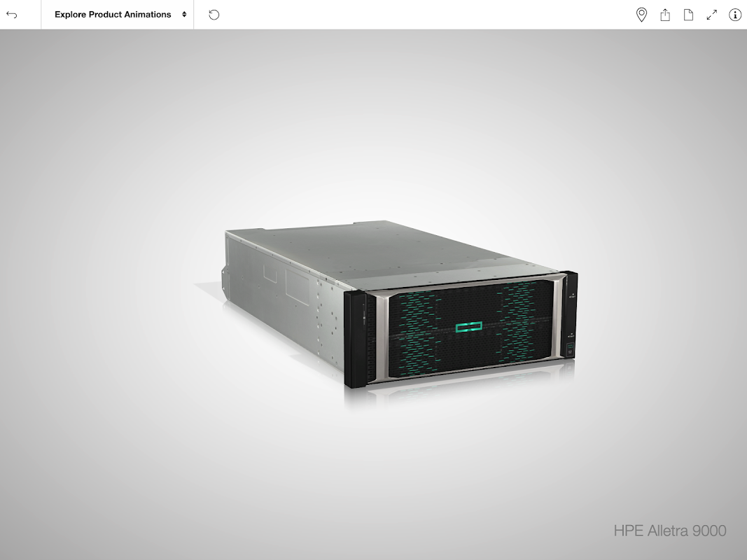Open the document page icon
The height and width of the screenshot is (560, 747).
(688, 15)
